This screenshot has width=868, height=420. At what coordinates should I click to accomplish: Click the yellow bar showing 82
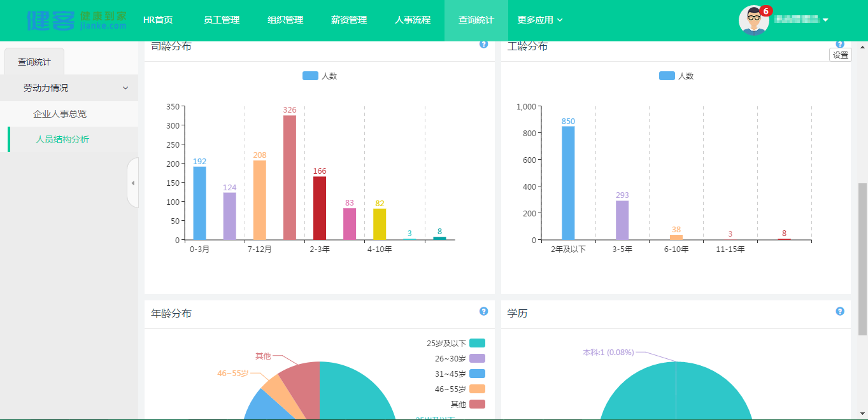tap(380, 224)
